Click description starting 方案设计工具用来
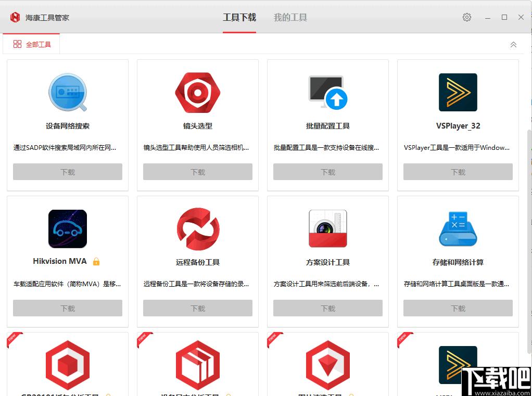Viewport: 532px width, 396px height. click(326, 284)
